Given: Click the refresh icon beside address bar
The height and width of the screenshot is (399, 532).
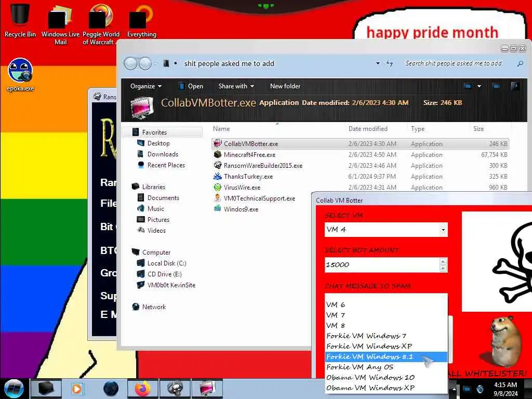Looking at the screenshot, I should pyautogui.click(x=390, y=63).
